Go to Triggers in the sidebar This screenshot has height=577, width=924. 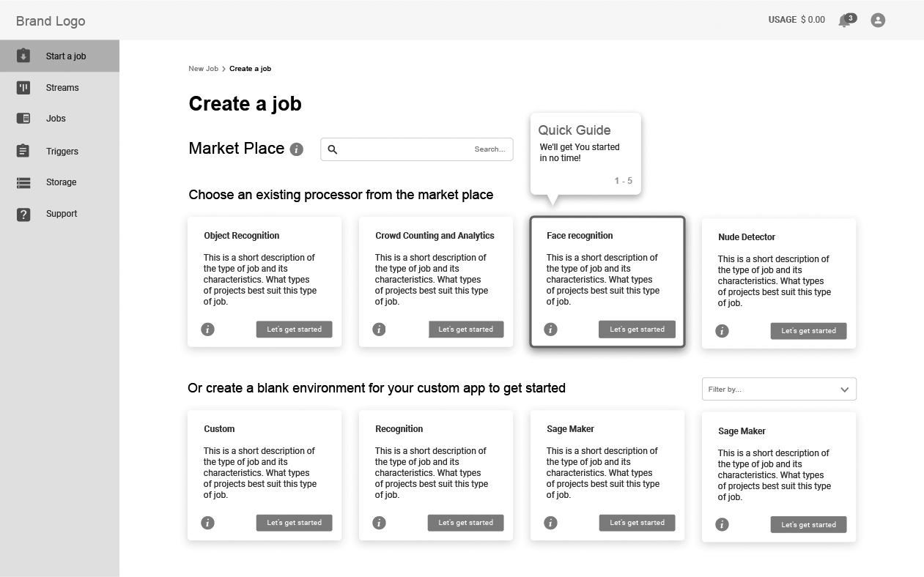[x=59, y=152]
